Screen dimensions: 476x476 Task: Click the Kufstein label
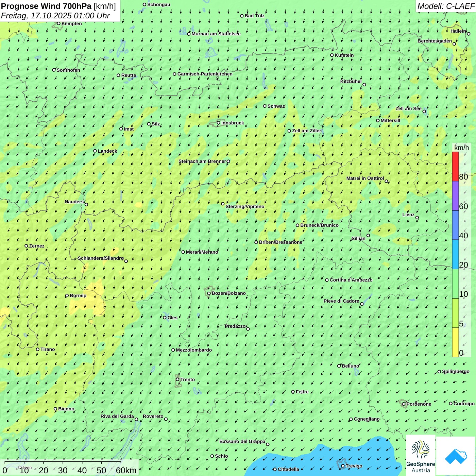344,55
